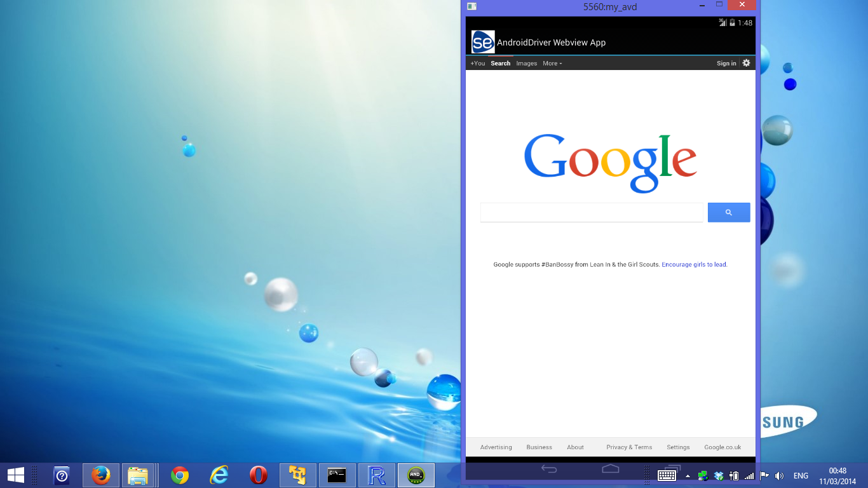Open the Google.co.uk footer link
Viewport: 868px width, 488px height.
[x=722, y=447]
